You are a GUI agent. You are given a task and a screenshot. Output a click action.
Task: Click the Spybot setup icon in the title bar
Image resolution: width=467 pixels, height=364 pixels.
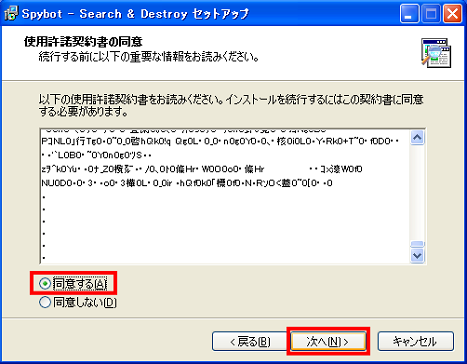(11, 14)
